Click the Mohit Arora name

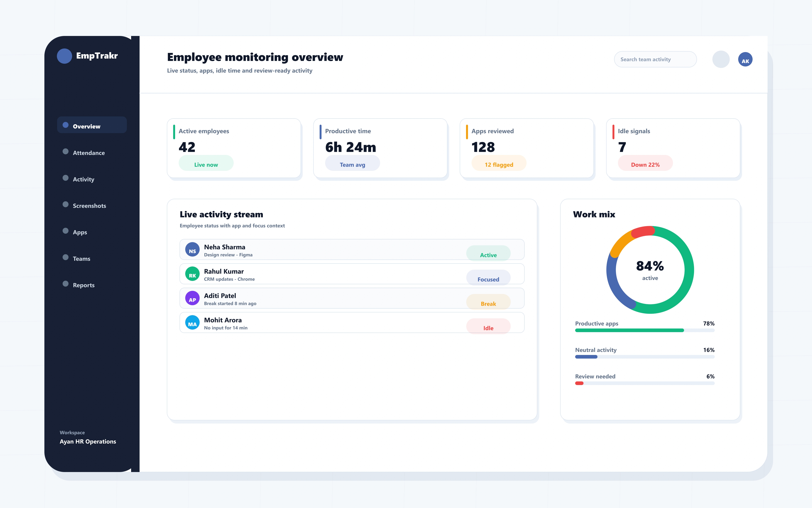click(x=223, y=320)
